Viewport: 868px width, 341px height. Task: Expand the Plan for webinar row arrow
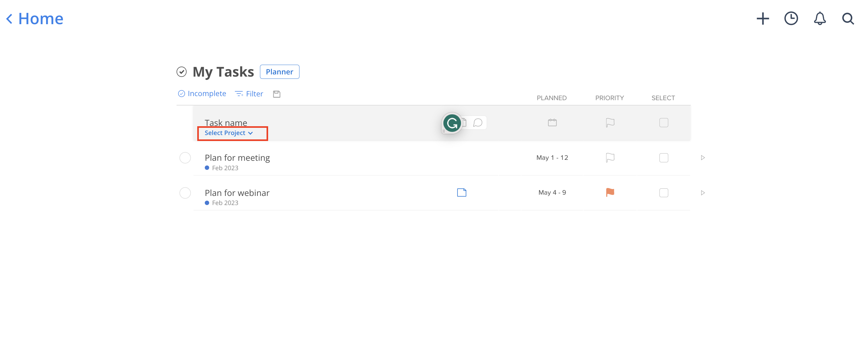pyautogui.click(x=703, y=192)
